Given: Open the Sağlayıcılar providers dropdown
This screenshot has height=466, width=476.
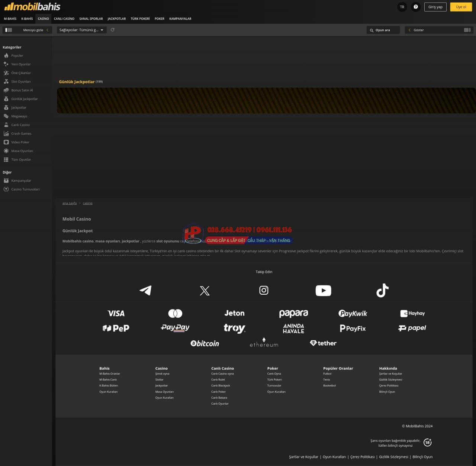Looking at the screenshot, I should pos(81,30).
